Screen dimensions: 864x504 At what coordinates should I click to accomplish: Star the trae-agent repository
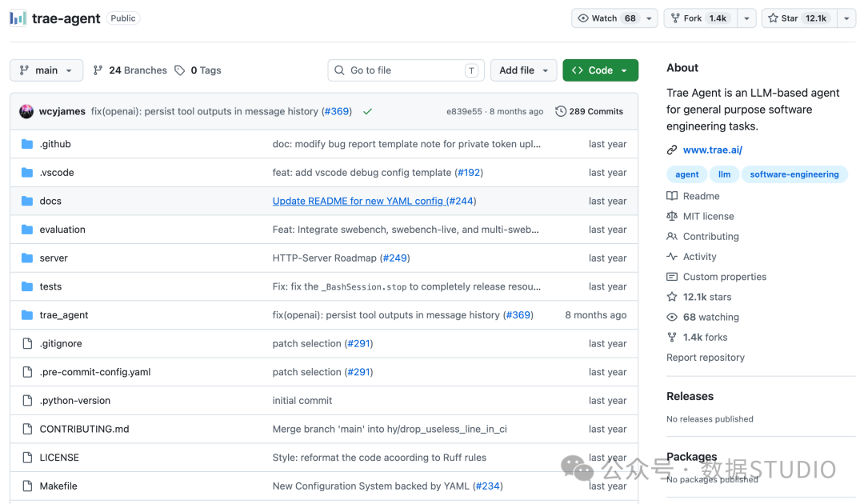pos(799,18)
